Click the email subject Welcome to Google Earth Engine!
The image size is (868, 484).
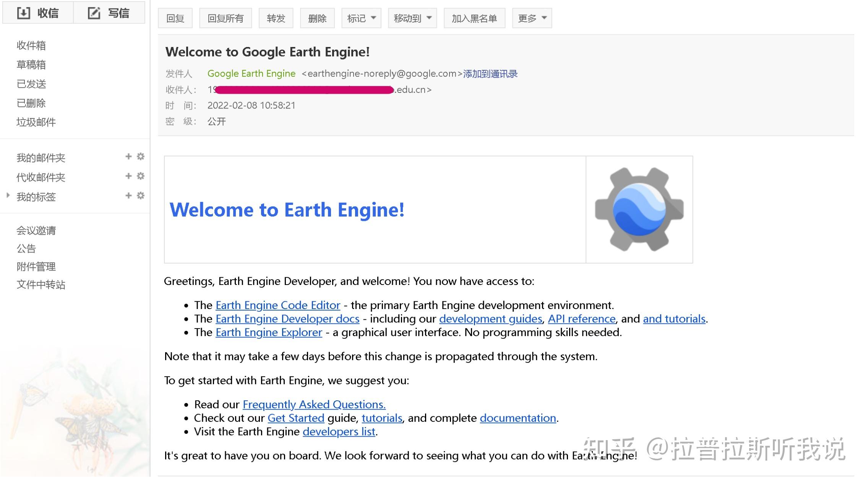pyautogui.click(x=268, y=52)
